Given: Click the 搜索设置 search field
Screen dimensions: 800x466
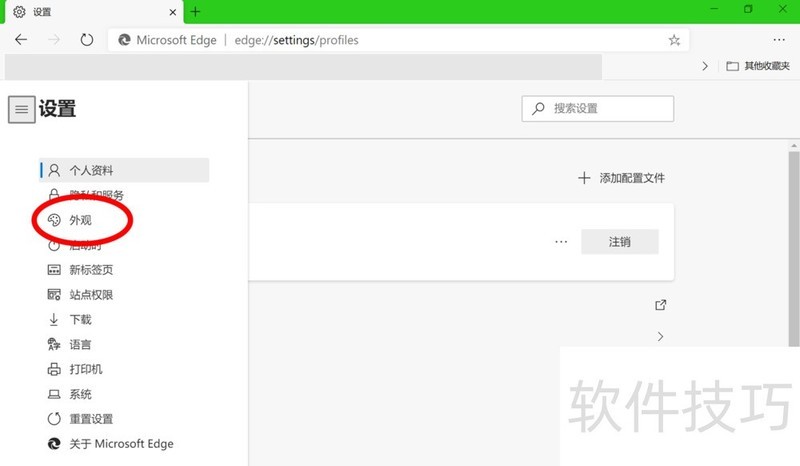Looking at the screenshot, I should [x=598, y=108].
